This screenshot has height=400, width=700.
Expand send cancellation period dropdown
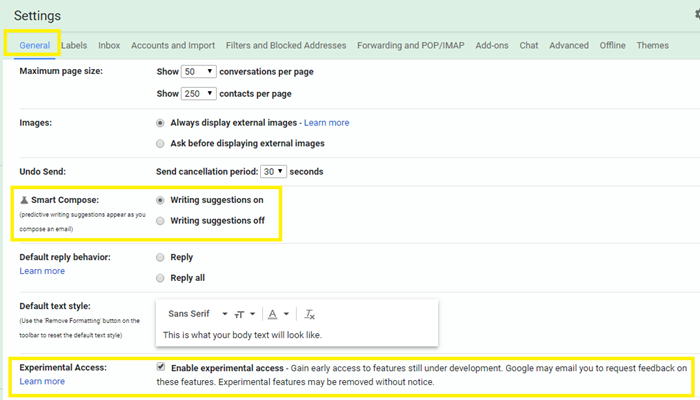(273, 172)
